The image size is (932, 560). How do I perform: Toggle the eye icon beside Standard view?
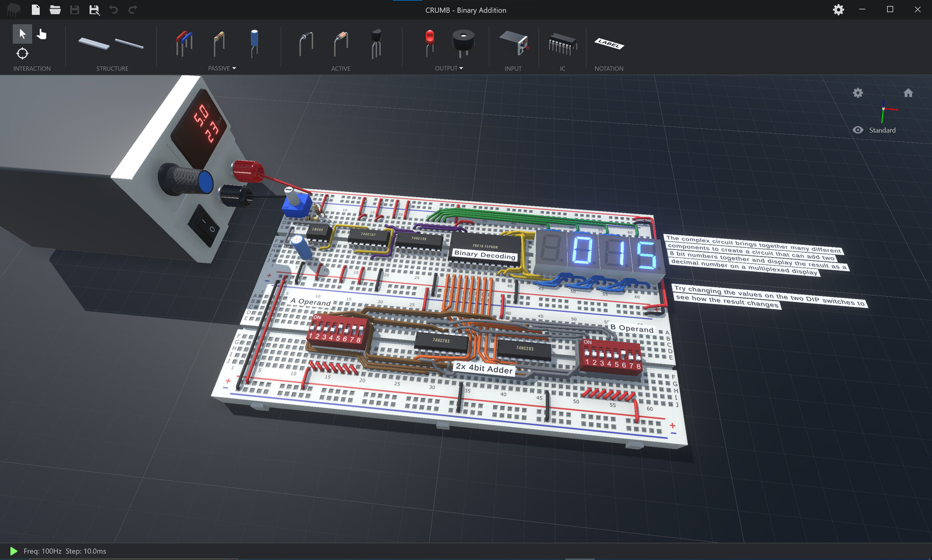click(857, 130)
